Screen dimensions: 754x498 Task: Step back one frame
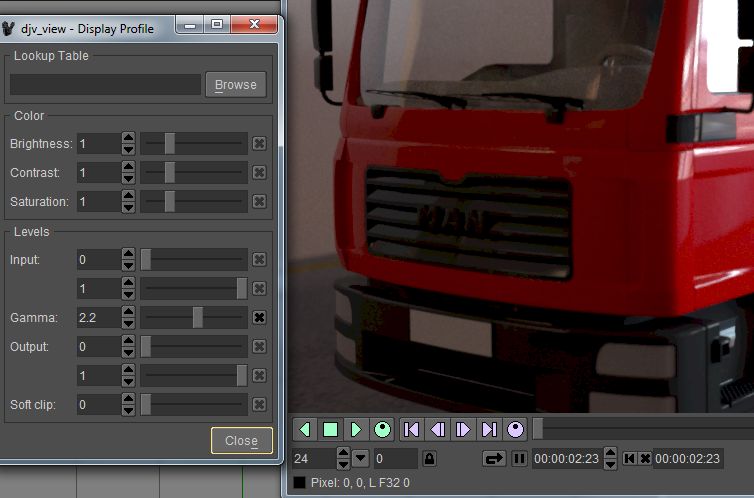pos(438,429)
